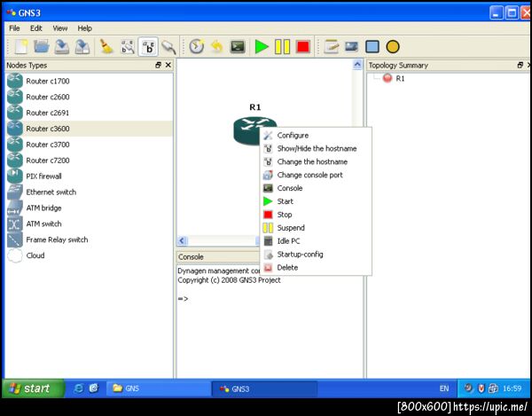Open the Edit menu

[36, 28]
